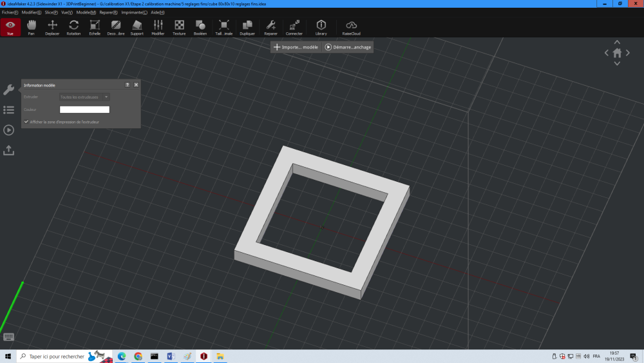Close the Information modèle panel
The width and height of the screenshot is (644, 363).
coord(136,84)
